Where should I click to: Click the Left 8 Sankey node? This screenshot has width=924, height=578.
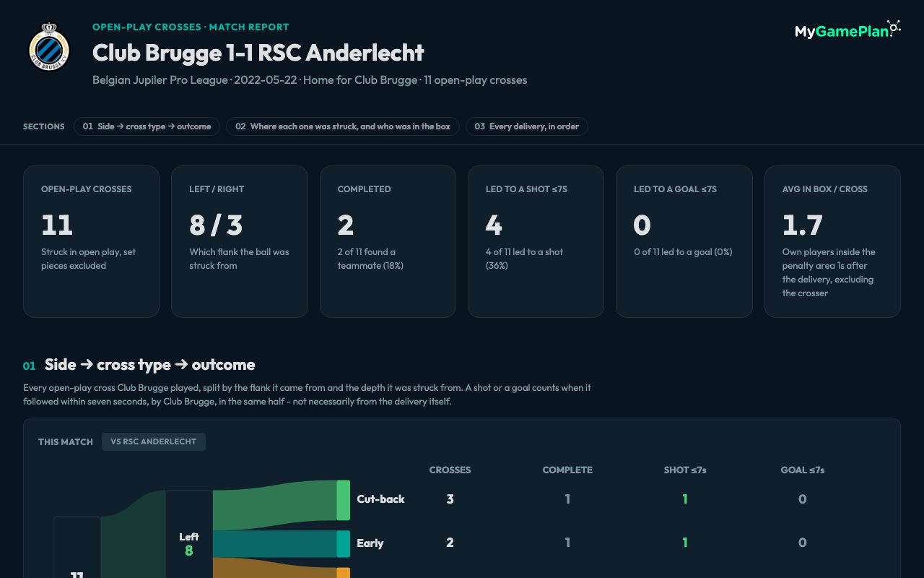[189, 535]
